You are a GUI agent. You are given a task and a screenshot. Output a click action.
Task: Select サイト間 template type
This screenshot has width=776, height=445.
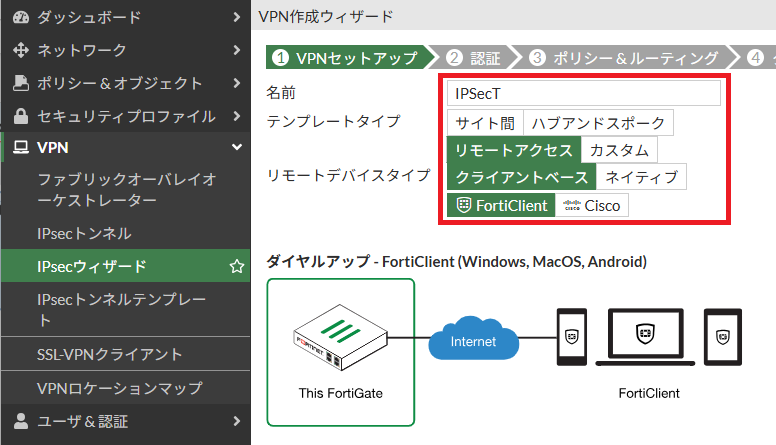click(485, 123)
